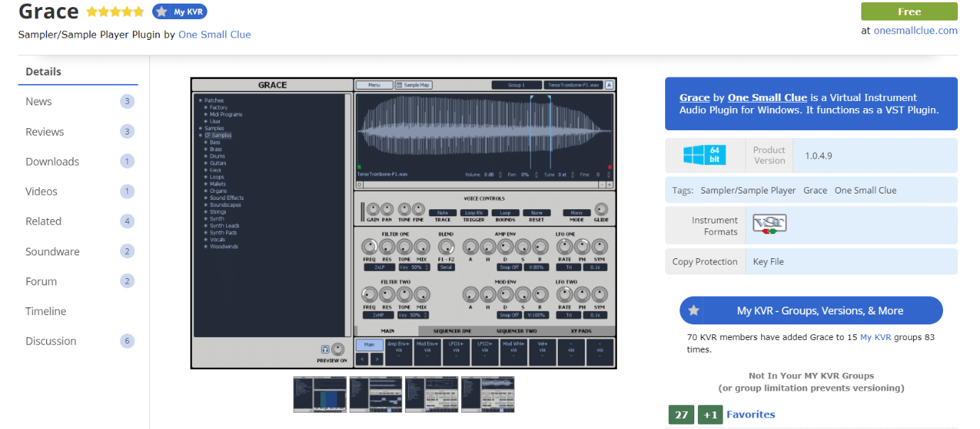Click the Free download button

(x=909, y=11)
